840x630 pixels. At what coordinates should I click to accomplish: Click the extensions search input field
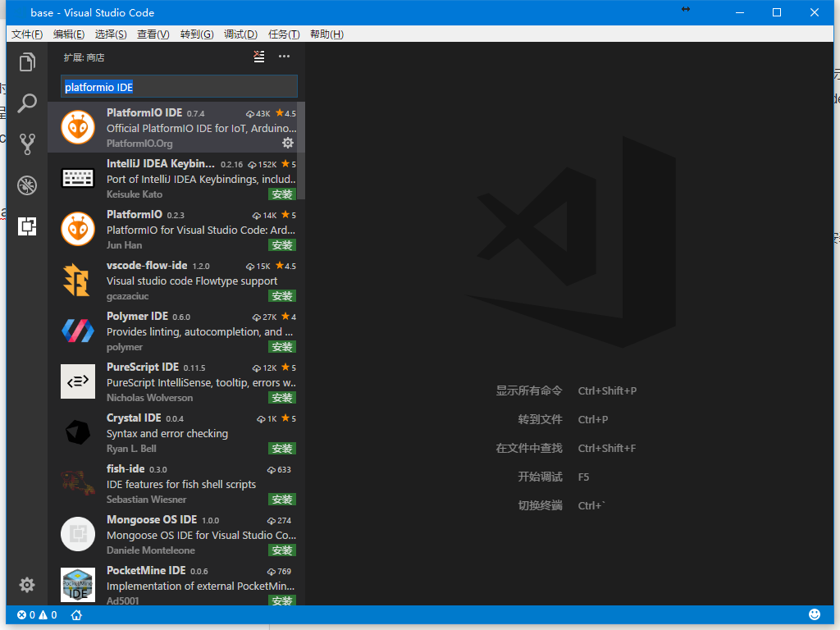(179, 86)
